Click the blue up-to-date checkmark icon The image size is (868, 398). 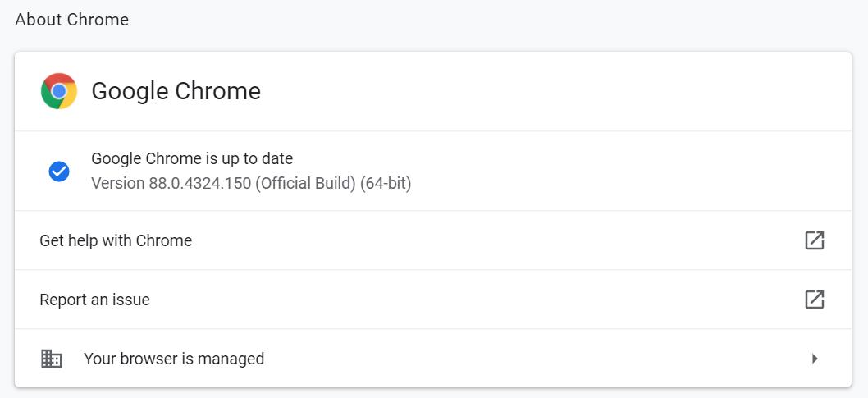[59, 172]
